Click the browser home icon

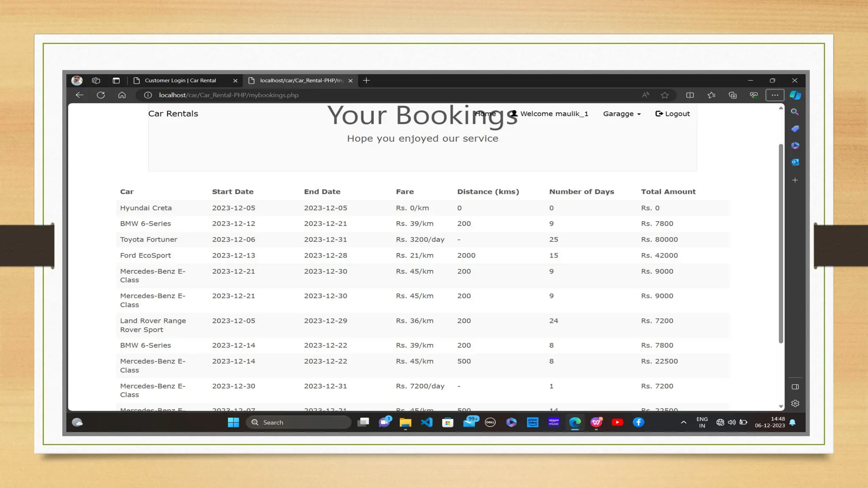pyautogui.click(x=122, y=95)
